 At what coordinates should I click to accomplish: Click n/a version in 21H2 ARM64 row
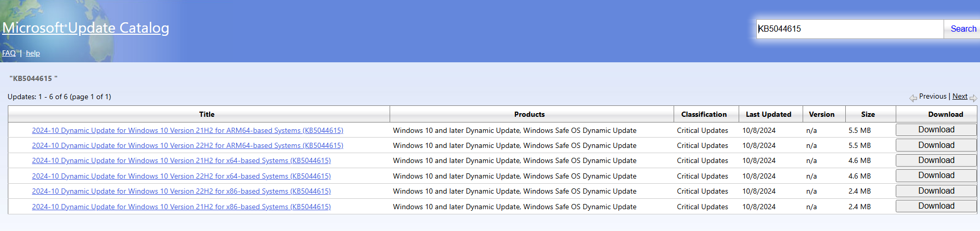pos(811,130)
